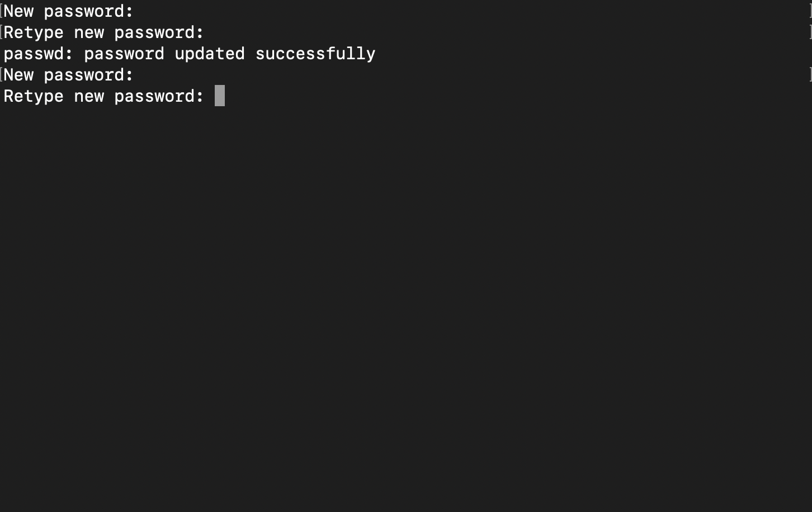Click the word "updated" in the passwd message
The width and height of the screenshot is (812, 512).
[210, 54]
